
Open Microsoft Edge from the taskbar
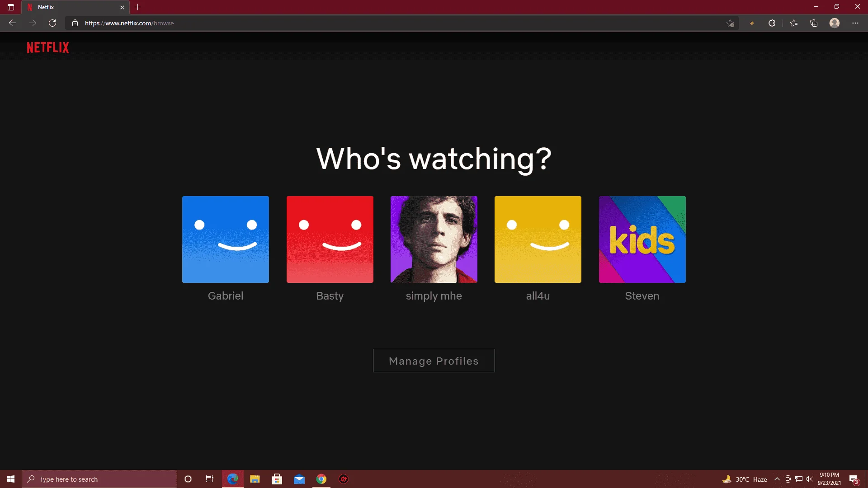233,479
